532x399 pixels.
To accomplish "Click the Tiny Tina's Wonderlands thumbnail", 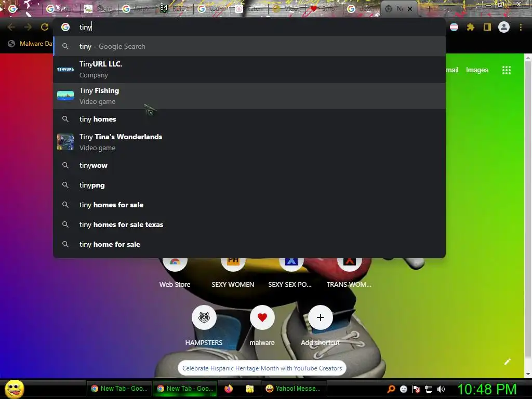I will tap(65, 142).
